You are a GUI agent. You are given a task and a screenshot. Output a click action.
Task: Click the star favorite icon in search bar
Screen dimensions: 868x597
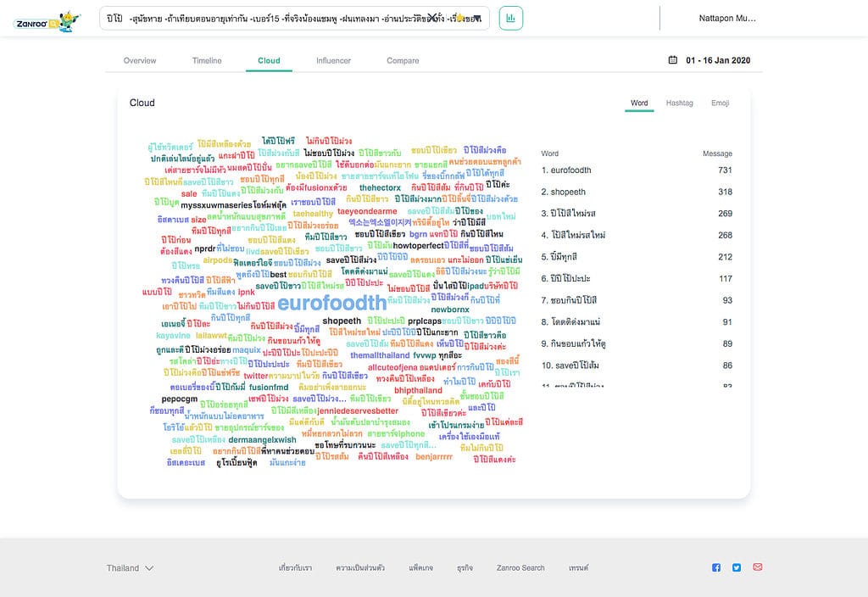pos(459,19)
